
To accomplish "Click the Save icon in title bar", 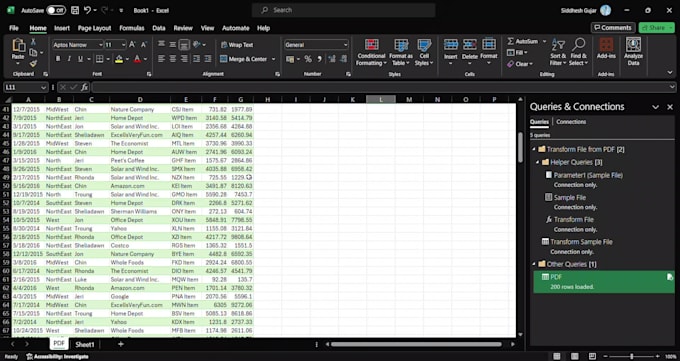I will 75,10.
